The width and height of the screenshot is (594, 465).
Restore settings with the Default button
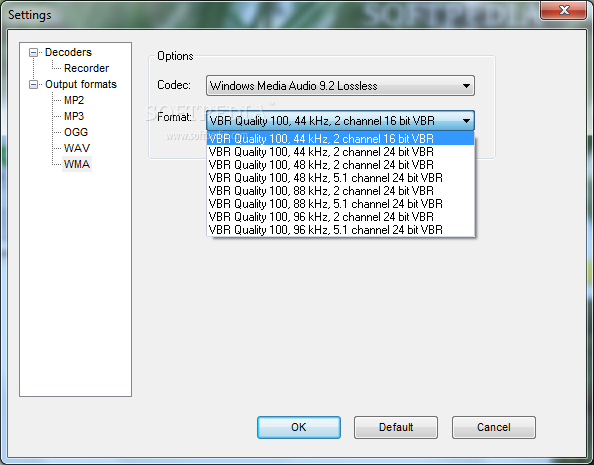396,427
